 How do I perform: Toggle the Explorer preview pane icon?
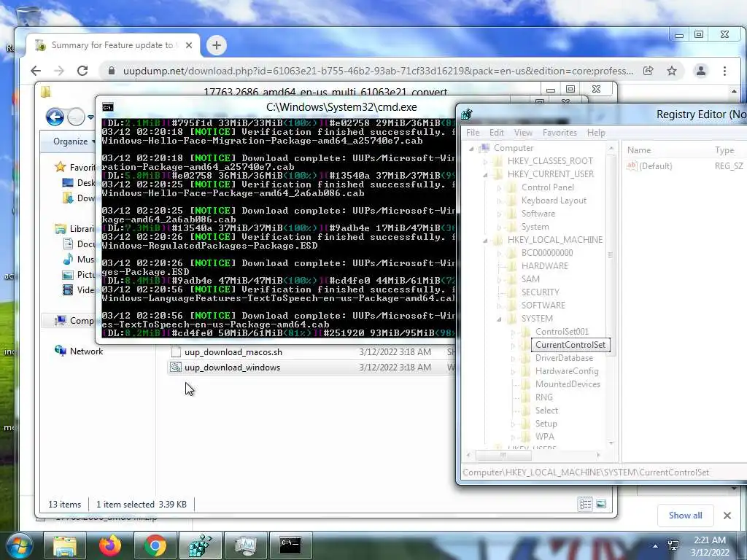click(x=601, y=504)
